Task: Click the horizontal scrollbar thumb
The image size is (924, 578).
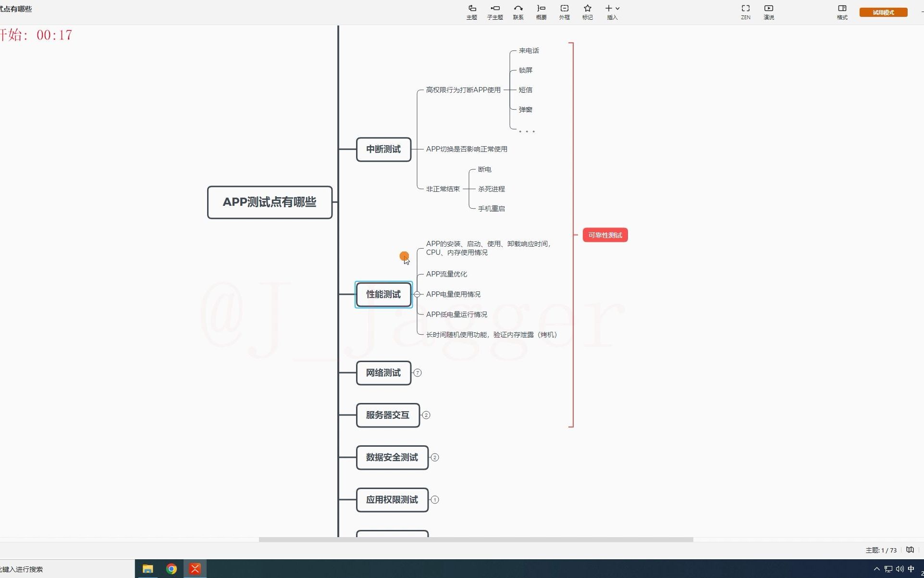Action: pos(476,540)
